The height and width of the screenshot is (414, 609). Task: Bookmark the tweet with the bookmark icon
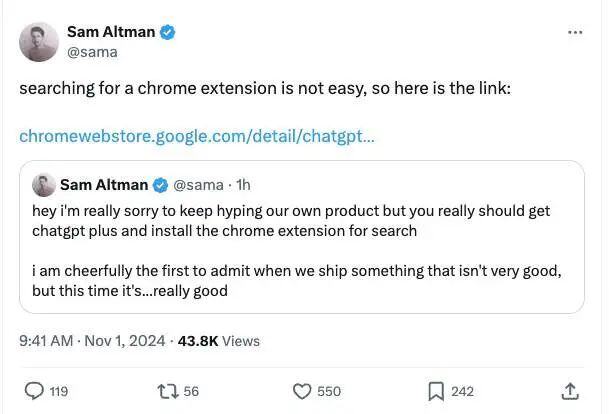[x=436, y=391]
